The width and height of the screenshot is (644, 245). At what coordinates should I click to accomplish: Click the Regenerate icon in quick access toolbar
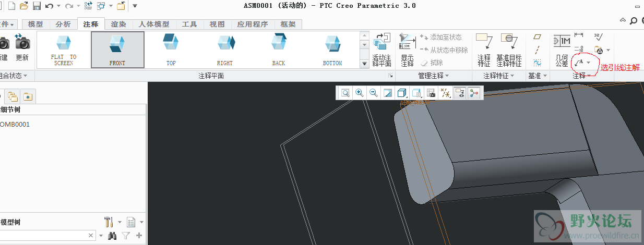(88, 6)
